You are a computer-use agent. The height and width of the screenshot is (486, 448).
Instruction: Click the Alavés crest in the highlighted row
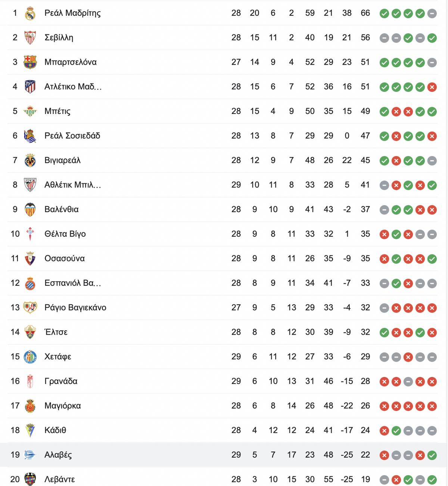[30, 455]
